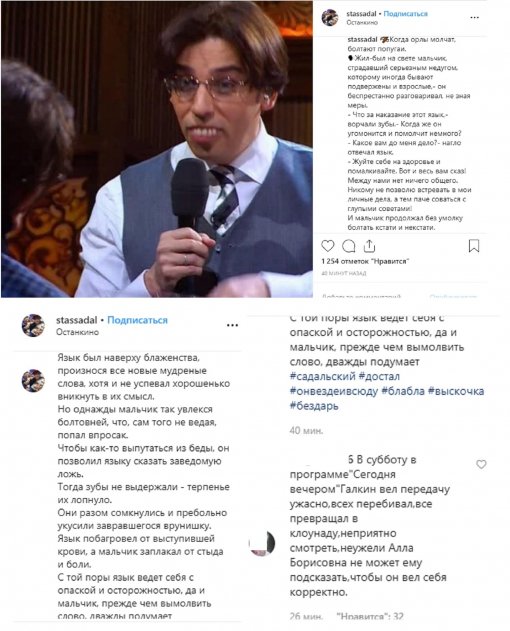
Task: Save post with bookmark icon
Action: [474, 246]
